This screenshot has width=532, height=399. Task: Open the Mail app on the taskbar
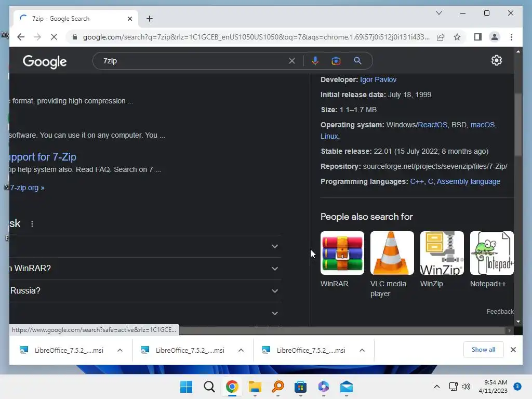(347, 387)
